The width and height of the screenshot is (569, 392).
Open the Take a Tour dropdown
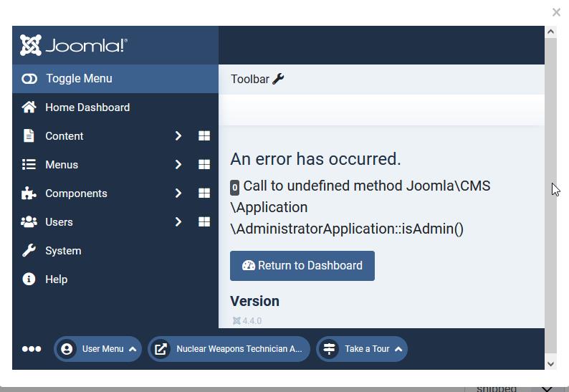click(362, 349)
